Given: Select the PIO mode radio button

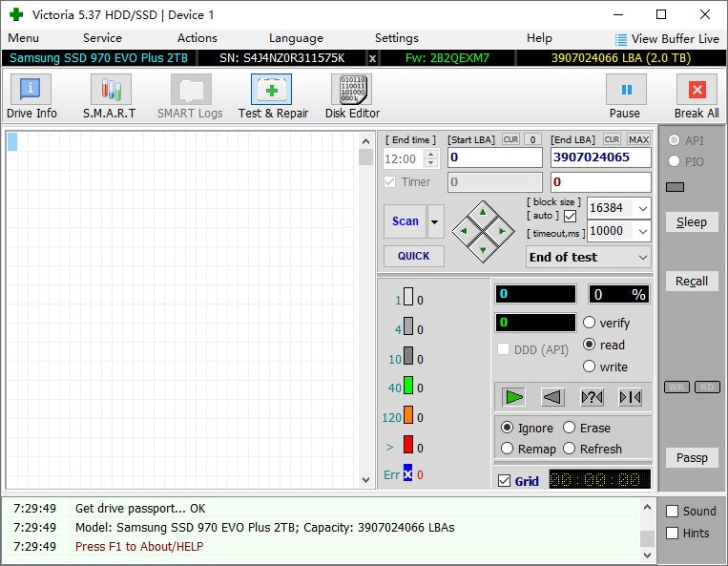Looking at the screenshot, I should tap(675, 161).
